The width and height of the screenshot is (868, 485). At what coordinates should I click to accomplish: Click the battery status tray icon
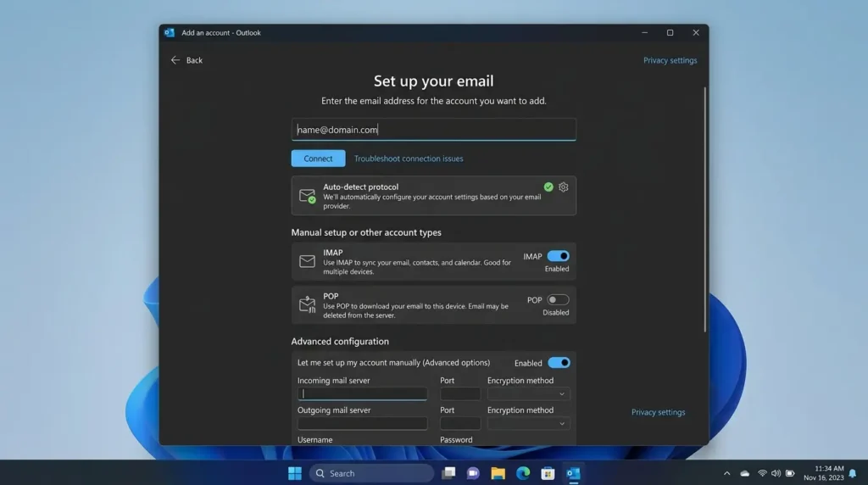pos(790,473)
